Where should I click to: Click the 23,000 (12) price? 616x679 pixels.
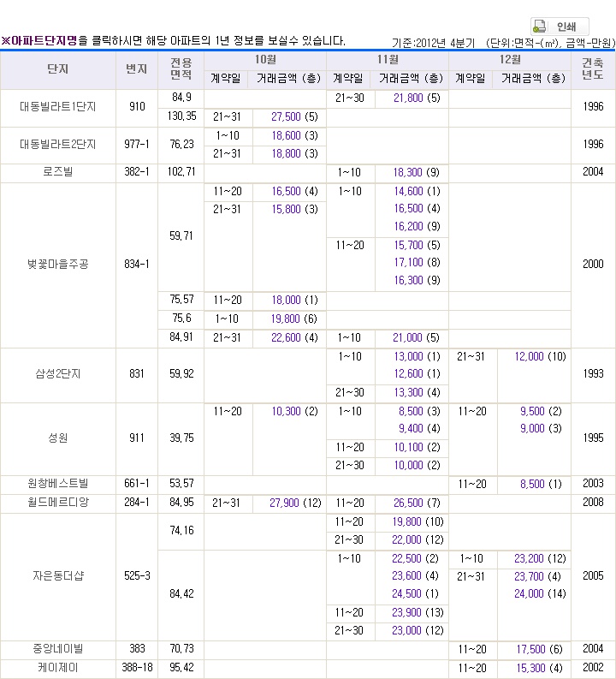[418, 631]
